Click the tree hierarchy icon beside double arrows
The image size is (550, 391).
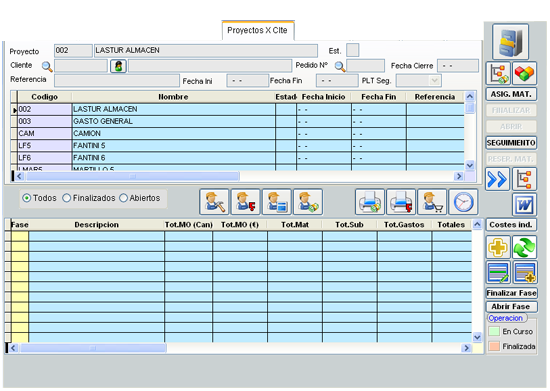[524, 179]
